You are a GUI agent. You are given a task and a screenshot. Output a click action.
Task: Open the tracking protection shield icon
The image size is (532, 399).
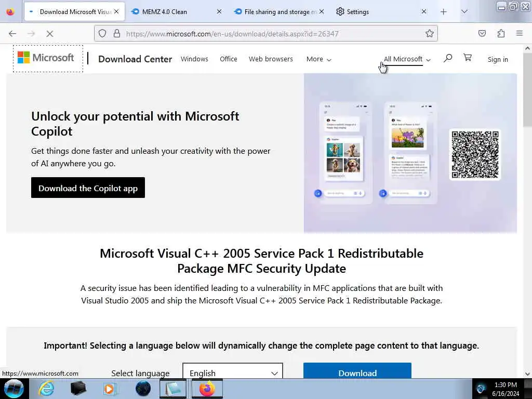102,33
